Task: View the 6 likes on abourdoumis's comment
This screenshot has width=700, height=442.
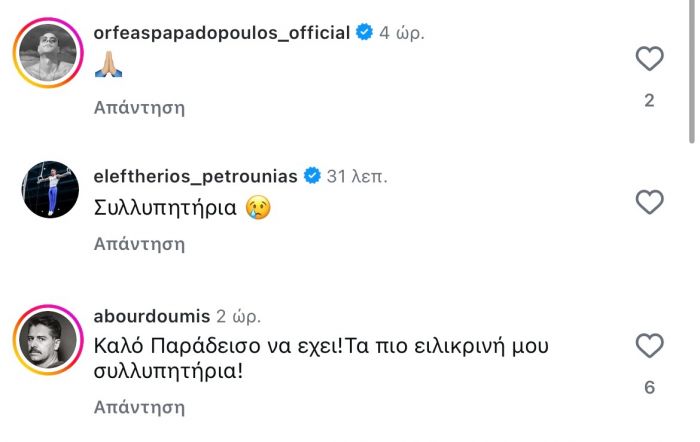Action: tap(650, 387)
